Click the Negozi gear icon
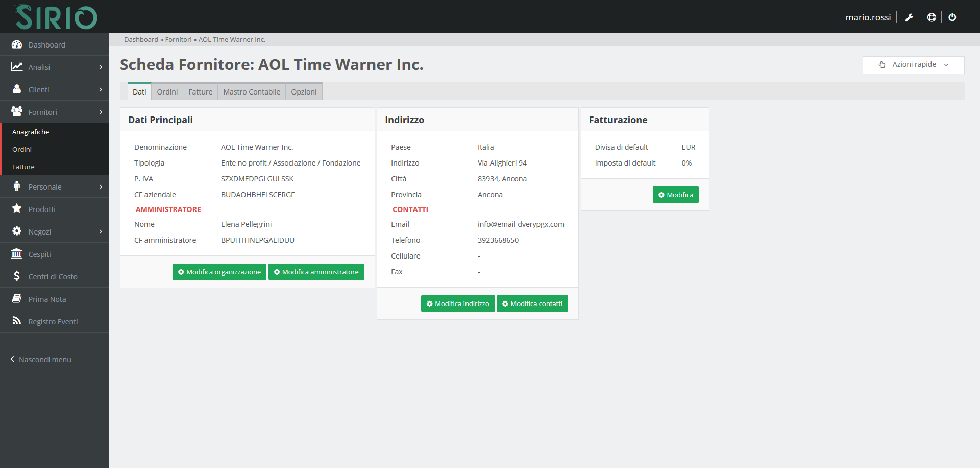The height and width of the screenshot is (468, 980). tap(17, 231)
